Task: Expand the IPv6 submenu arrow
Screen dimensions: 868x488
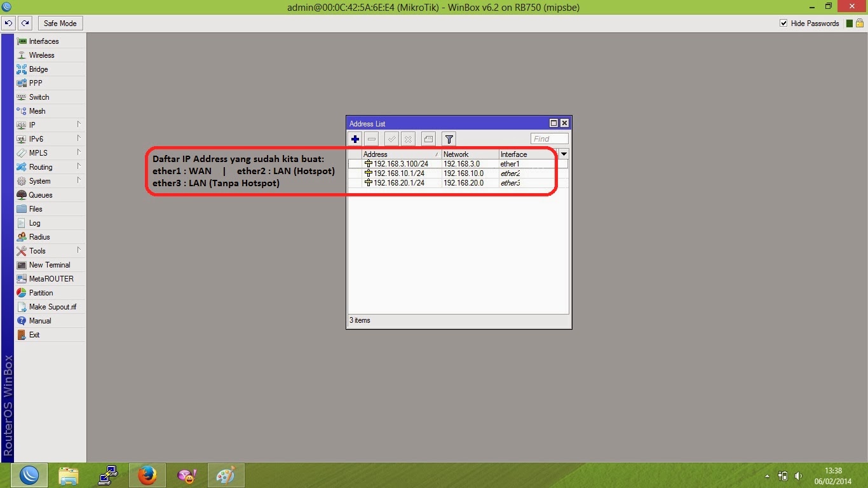Action: tap(79, 139)
